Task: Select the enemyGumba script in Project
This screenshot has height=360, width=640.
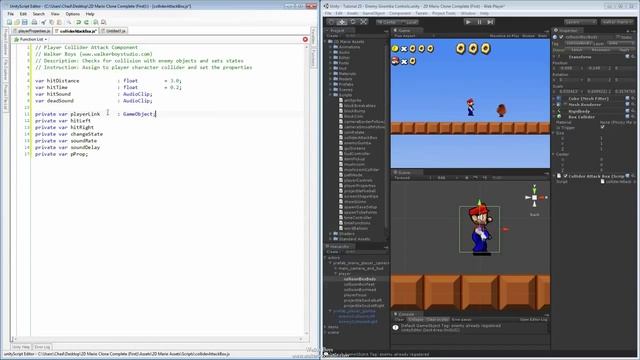Action: pyautogui.click(x=357, y=143)
